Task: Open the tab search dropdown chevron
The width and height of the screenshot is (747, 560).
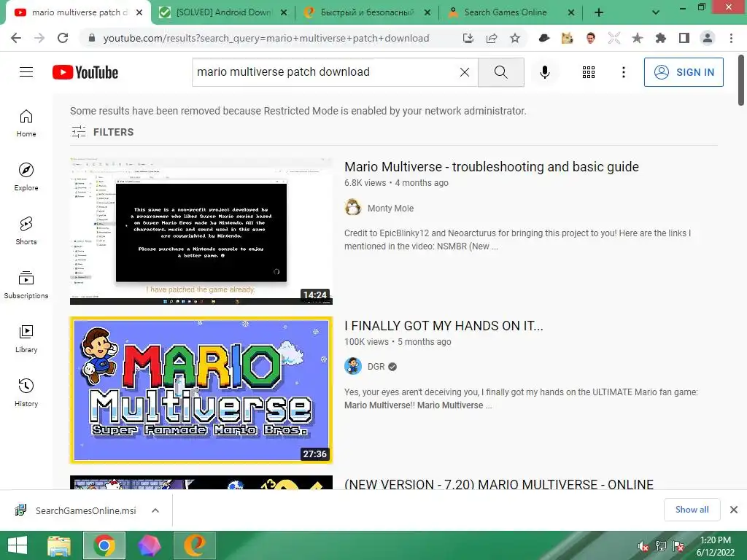Action: 656,12
